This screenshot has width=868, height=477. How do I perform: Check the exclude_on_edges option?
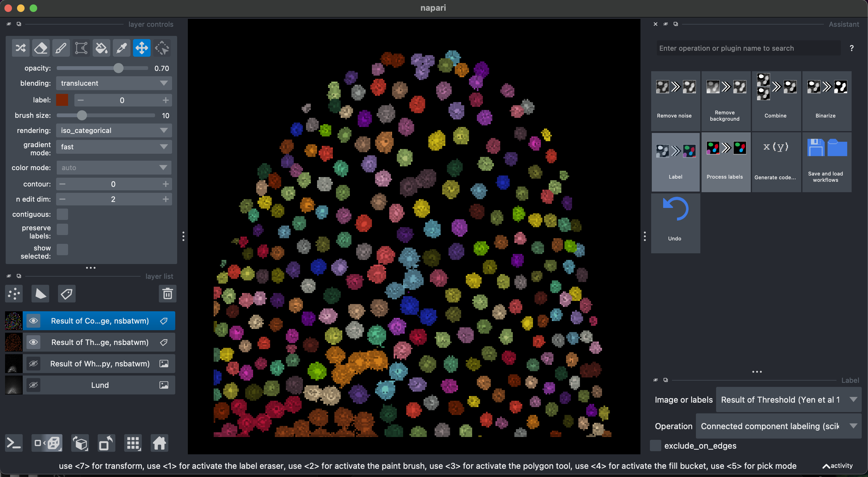click(x=655, y=445)
